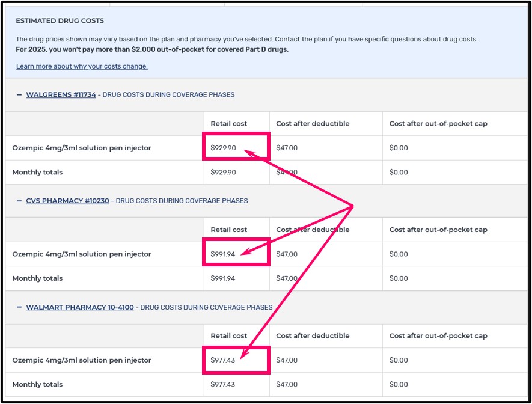
Task: Click CVS Retail cost column header
Action: 228,230
